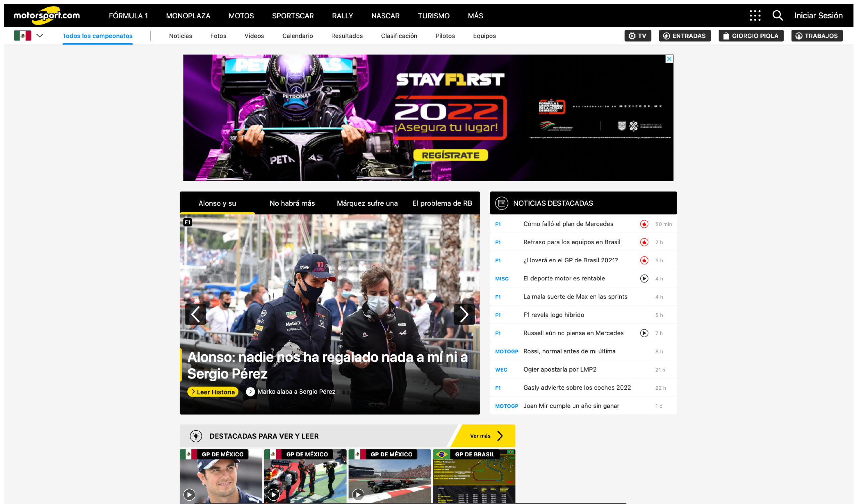Close the Stay F1rst ad banner
The width and height of the screenshot is (858, 504).
click(669, 59)
